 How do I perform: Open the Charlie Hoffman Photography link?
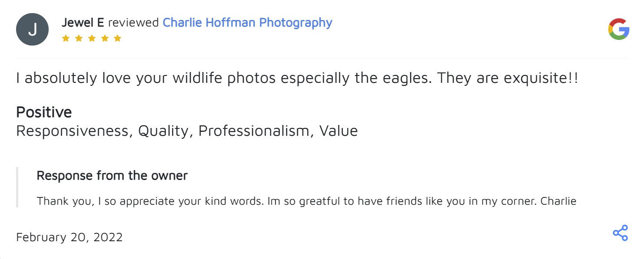coord(247,23)
